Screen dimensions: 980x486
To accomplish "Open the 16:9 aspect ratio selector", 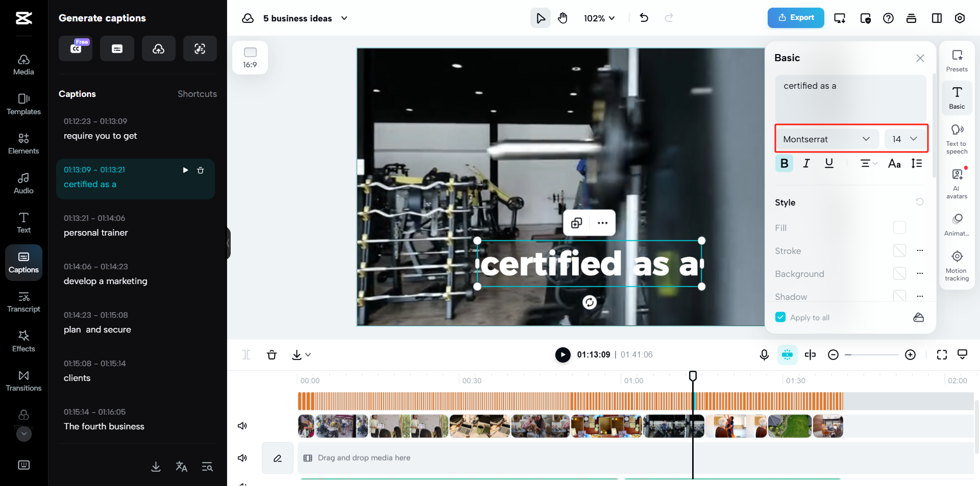I will (x=250, y=58).
